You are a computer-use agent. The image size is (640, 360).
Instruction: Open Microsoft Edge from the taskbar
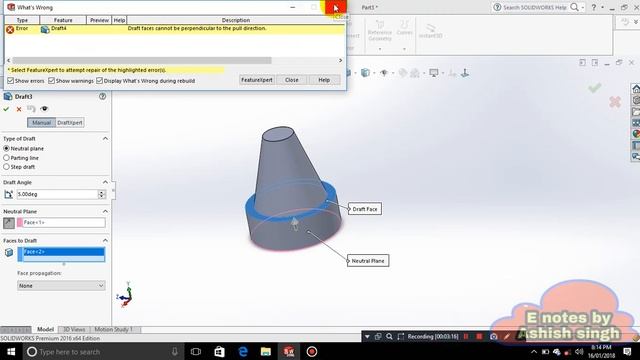click(x=243, y=351)
